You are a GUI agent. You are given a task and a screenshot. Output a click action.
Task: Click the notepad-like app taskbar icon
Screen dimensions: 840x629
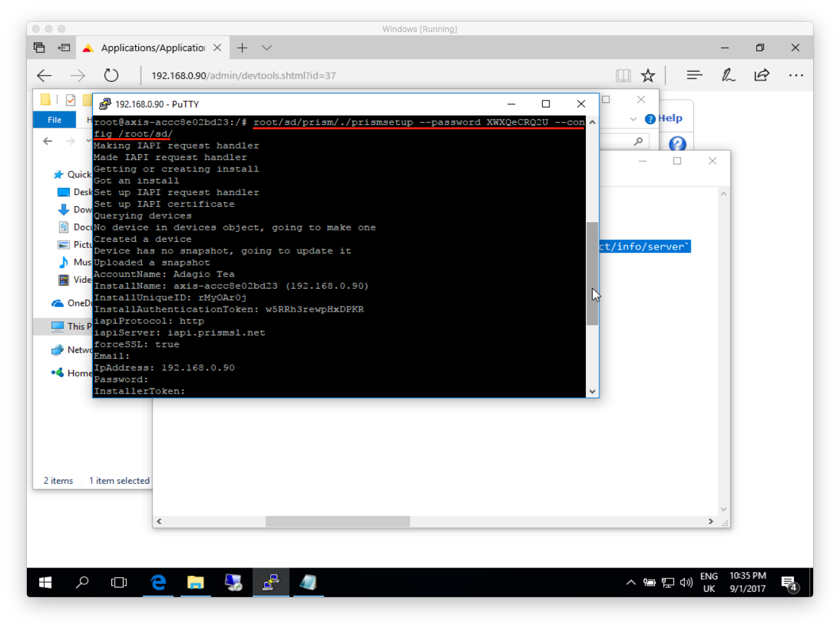click(308, 582)
